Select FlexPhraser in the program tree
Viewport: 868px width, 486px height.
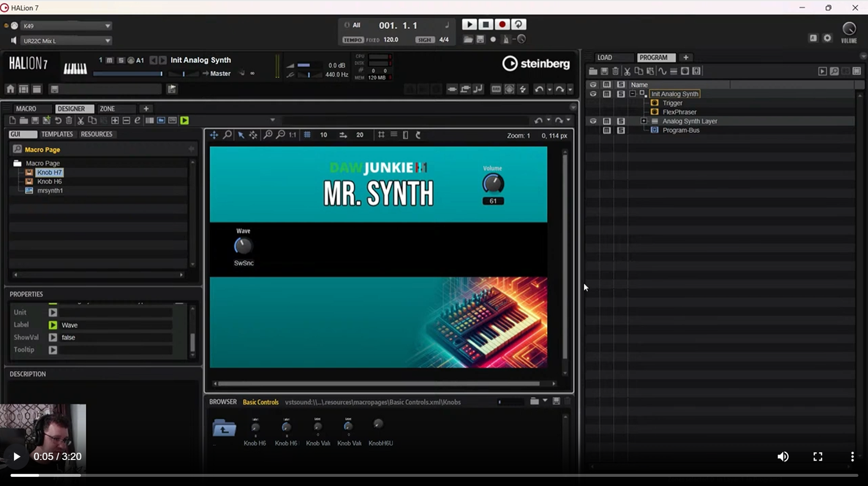pyautogui.click(x=679, y=112)
